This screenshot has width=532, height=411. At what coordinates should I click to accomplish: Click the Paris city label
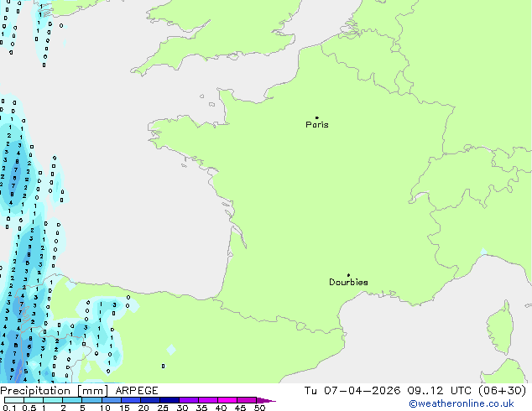pyautogui.click(x=317, y=125)
